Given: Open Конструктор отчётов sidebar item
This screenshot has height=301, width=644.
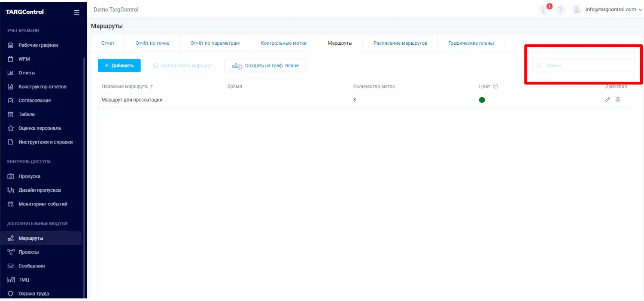Looking at the screenshot, I should coord(41,86).
